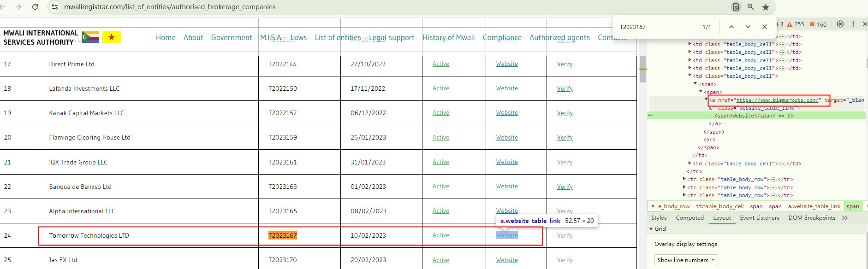Click Website link for Jas FX Ltd
Image resolution: width=868 pixels, height=269 pixels.
[x=507, y=260]
